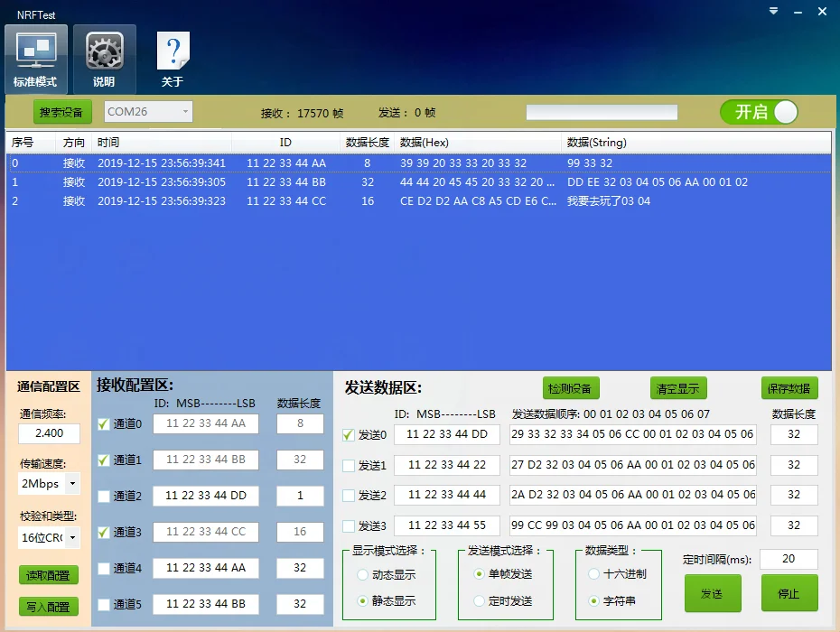Open the 说明 gear icon

coord(105,59)
